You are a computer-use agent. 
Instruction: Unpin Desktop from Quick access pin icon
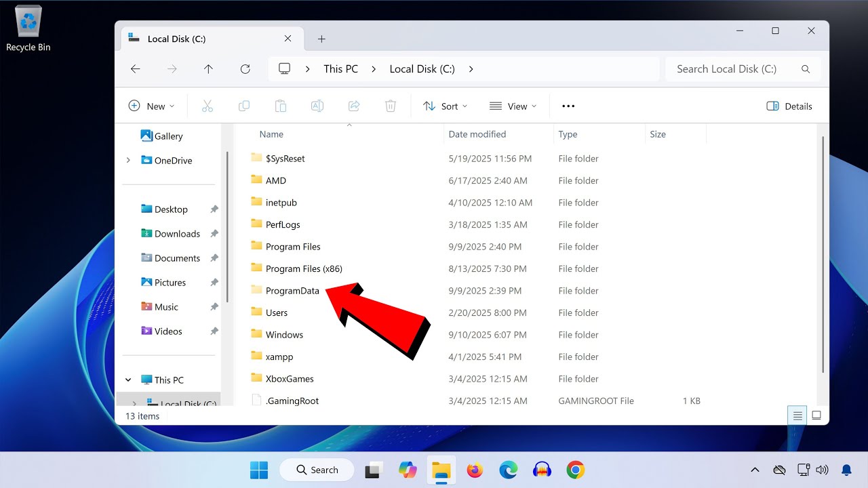coord(214,209)
